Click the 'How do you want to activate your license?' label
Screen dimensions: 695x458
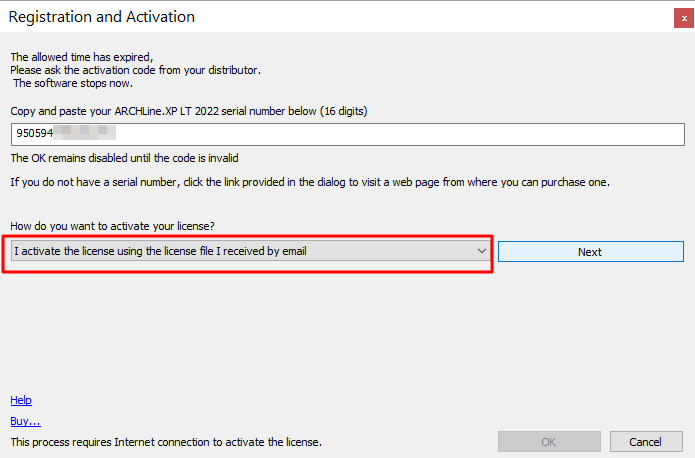coord(112,226)
